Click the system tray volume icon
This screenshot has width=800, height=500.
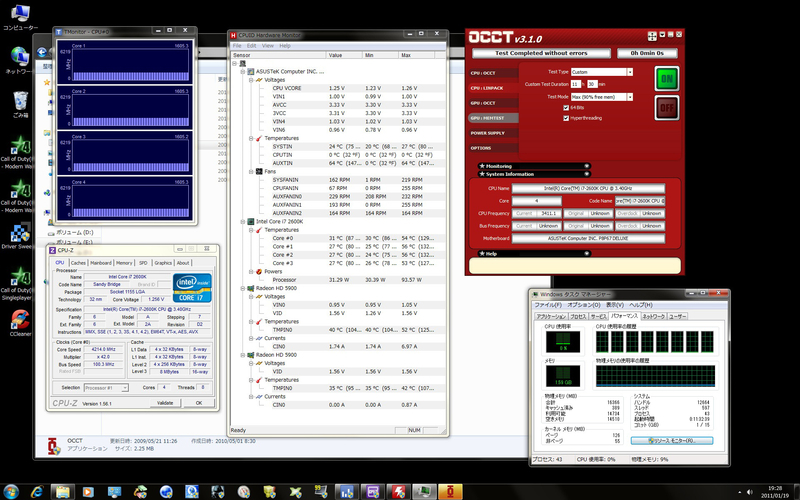749,492
